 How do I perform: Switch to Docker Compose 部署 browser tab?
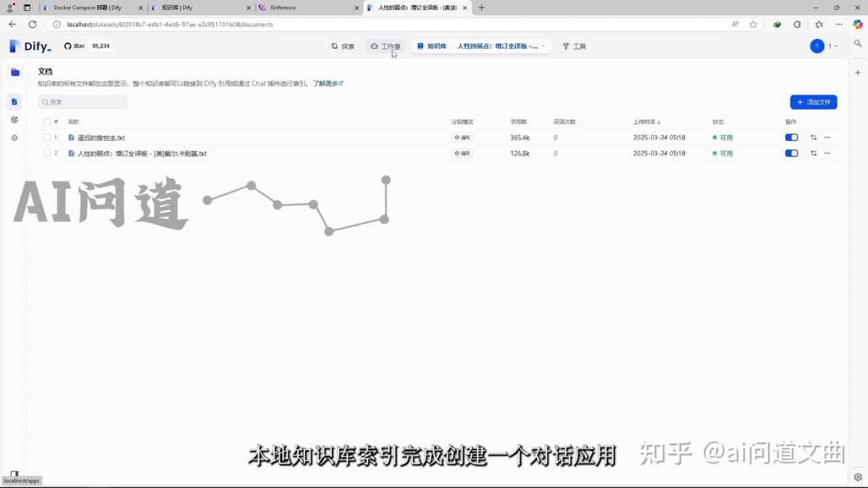pyautogui.click(x=92, y=7)
